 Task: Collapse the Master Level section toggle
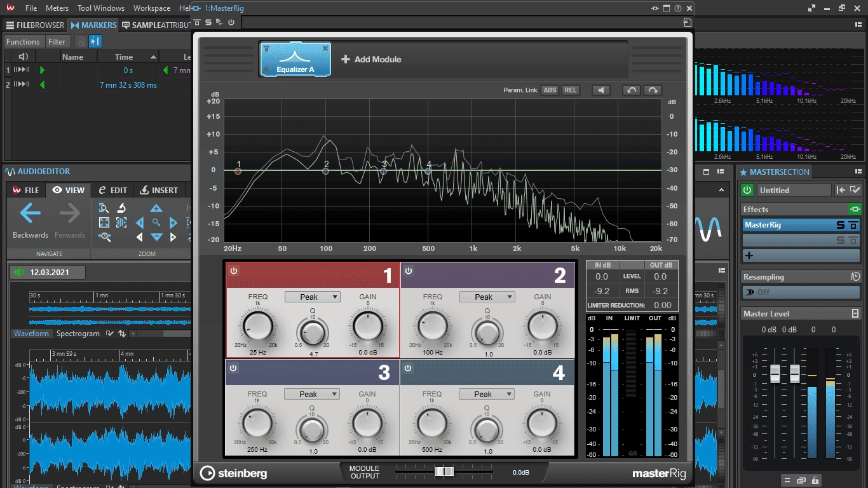tap(855, 314)
